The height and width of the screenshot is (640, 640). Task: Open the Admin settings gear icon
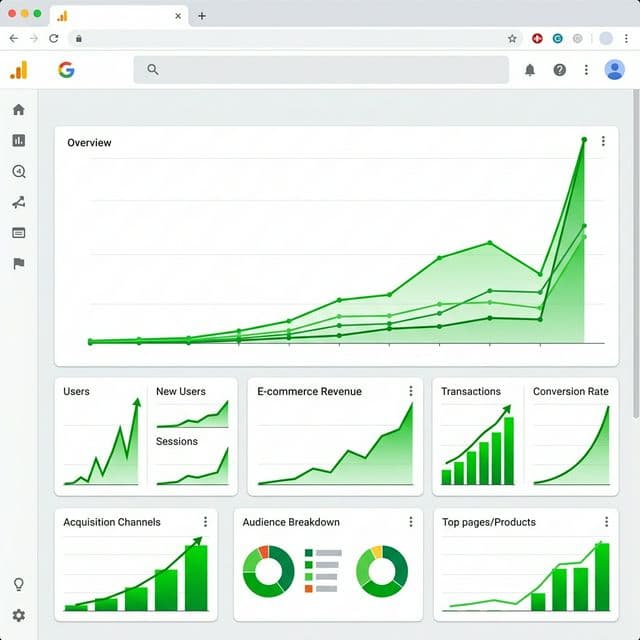pos(18,616)
